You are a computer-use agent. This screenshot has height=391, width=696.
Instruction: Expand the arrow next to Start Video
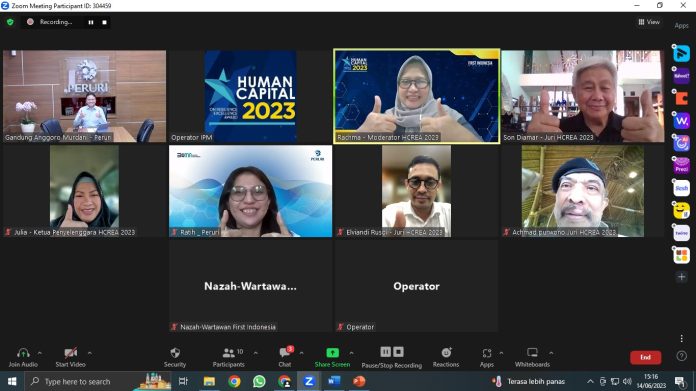pyautogui.click(x=90, y=353)
